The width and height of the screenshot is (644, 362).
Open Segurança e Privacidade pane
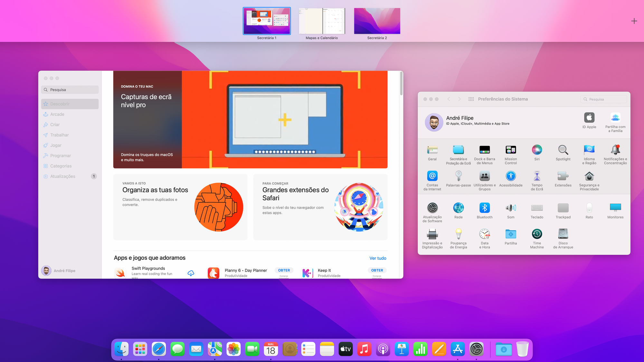(x=589, y=181)
